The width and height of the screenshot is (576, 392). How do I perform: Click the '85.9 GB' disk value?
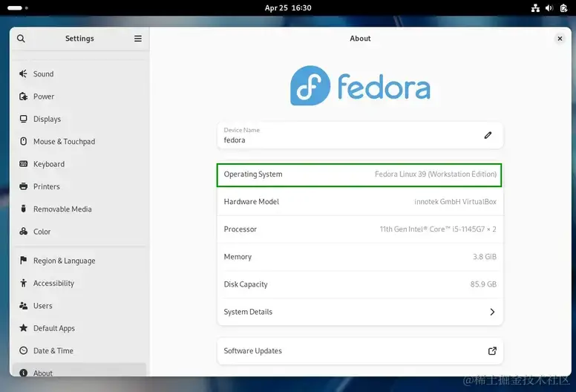[483, 284]
